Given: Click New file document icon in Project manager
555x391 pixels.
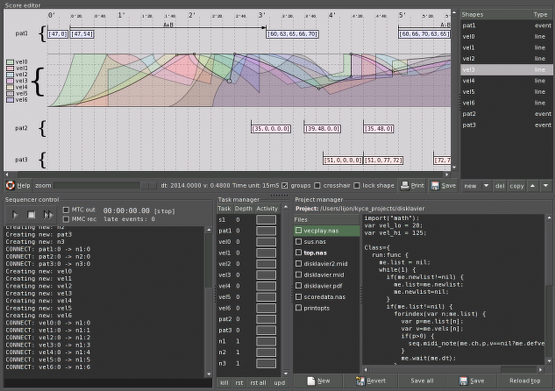Looking at the screenshot, I should pyautogui.click(x=311, y=381).
